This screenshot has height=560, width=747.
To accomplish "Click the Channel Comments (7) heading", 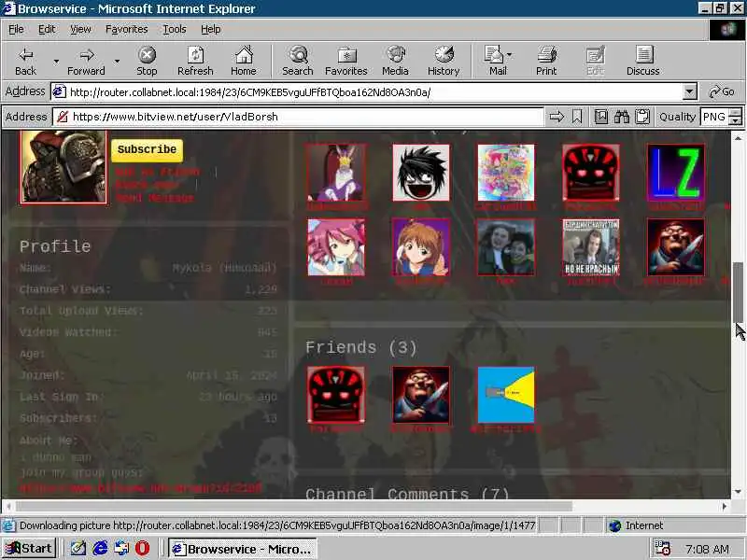I will [407, 494].
